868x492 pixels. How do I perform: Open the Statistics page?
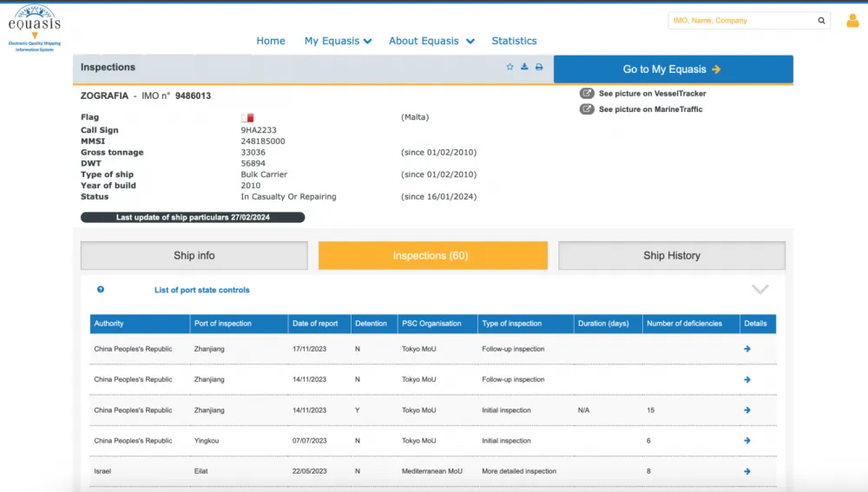coord(514,41)
